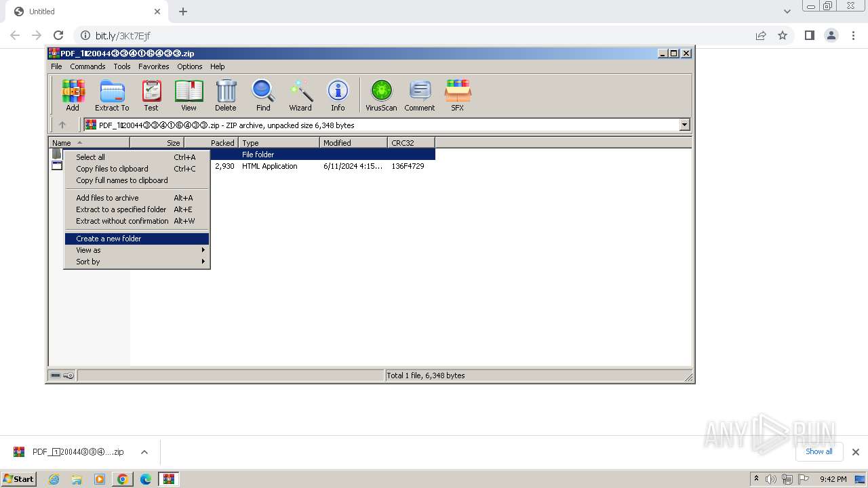
Task: Sort by the Packed column header
Action: click(211, 143)
